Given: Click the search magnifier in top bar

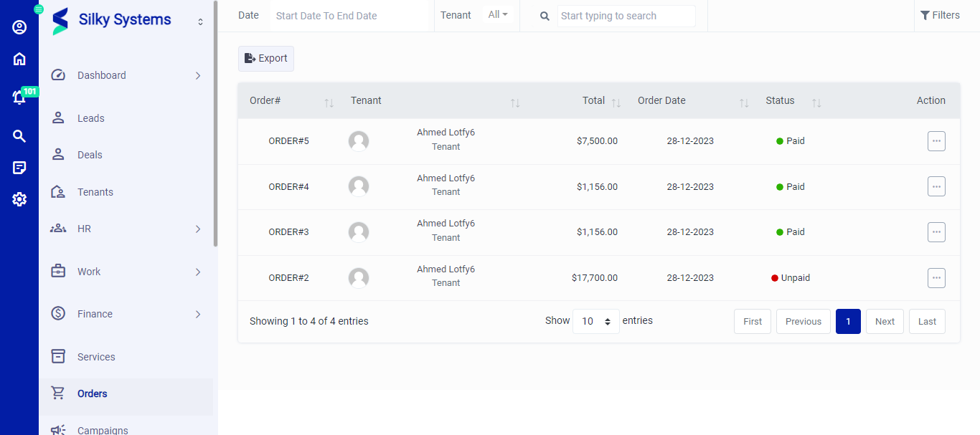Looking at the screenshot, I should [x=545, y=16].
